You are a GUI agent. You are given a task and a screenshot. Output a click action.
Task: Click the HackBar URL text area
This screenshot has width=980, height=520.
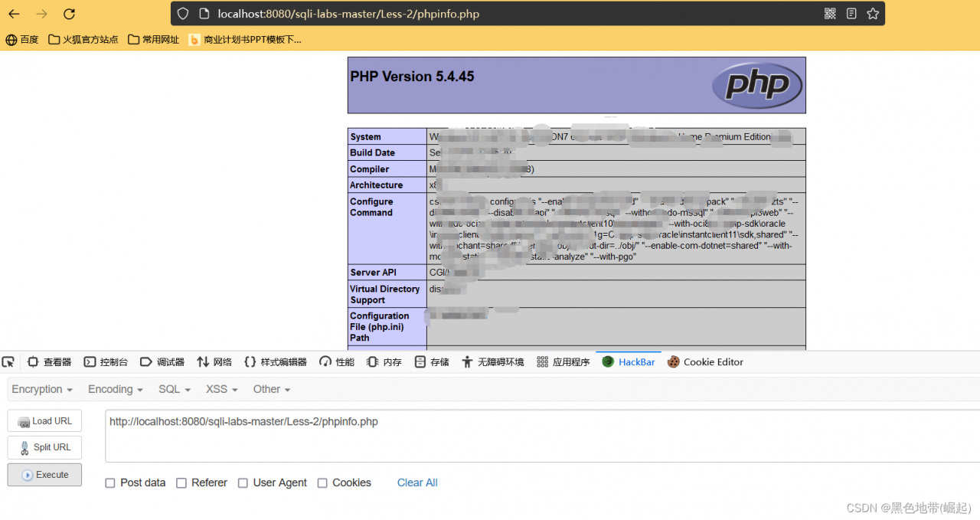pyautogui.click(x=542, y=436)
